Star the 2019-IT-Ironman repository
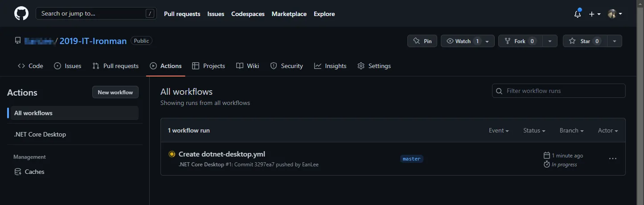 (585, 41)
